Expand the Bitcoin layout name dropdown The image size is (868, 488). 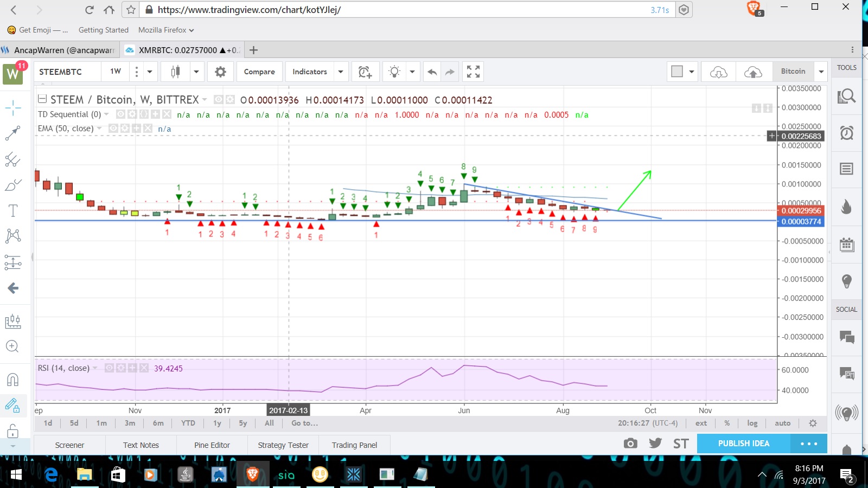(821, 72)
